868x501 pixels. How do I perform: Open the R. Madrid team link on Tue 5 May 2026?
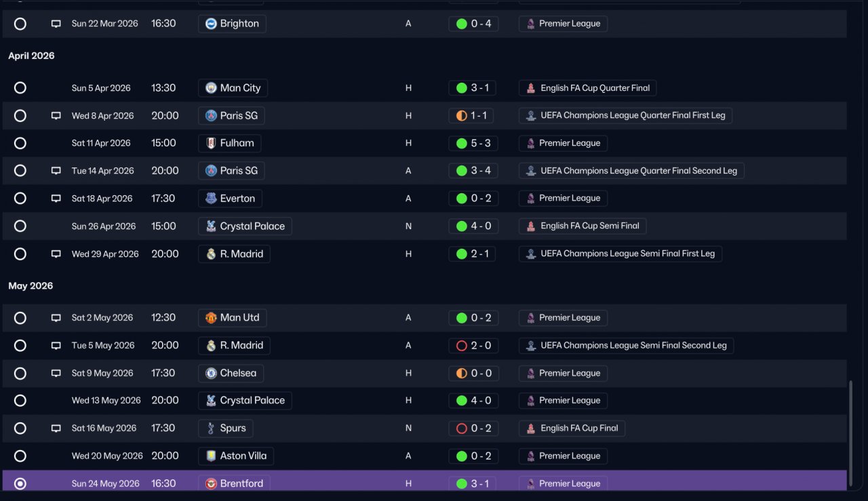pyautogui.click(x=234, y=346)
